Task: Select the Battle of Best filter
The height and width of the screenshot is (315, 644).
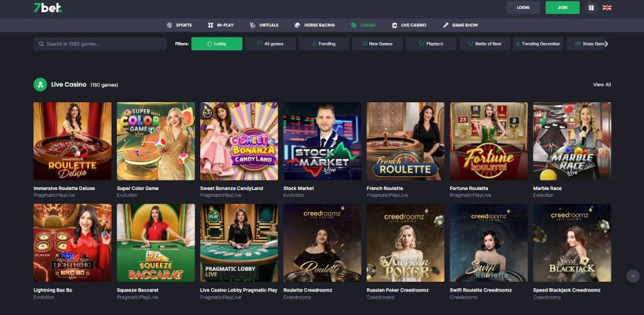Action: tap(485, 44)
